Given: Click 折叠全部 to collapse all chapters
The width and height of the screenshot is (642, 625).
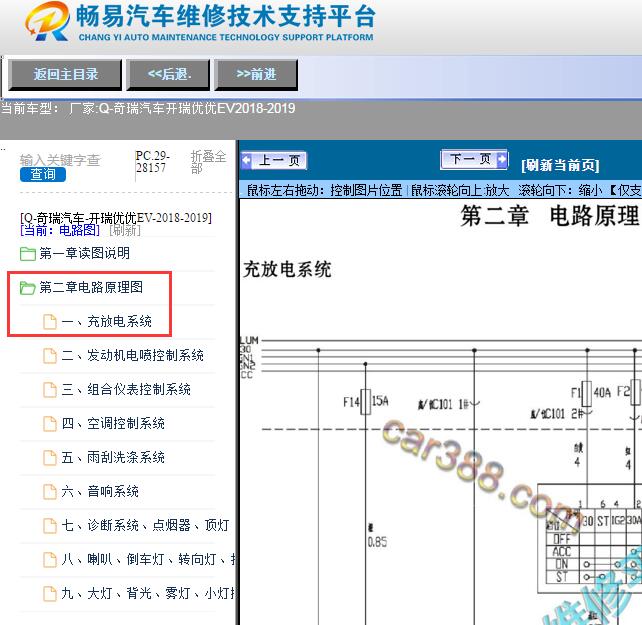Looking at the screenshot, I should tap(208, 162).
